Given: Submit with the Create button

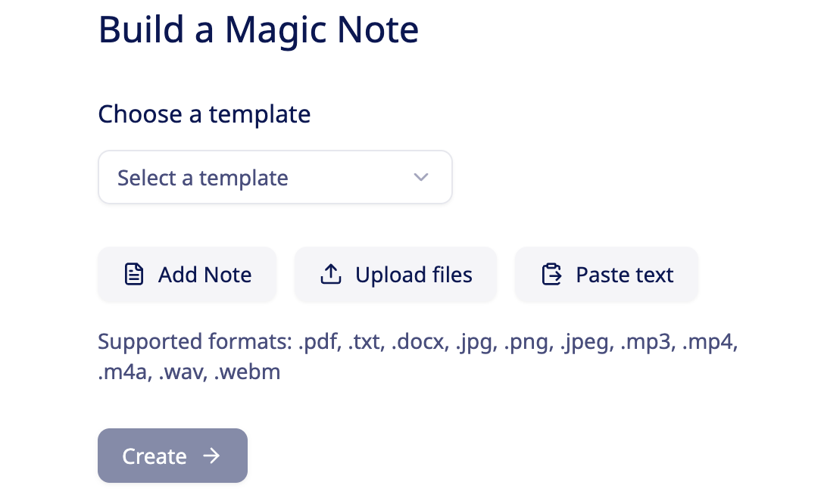Looking at the screenshot, I should (x=173, y=456).
